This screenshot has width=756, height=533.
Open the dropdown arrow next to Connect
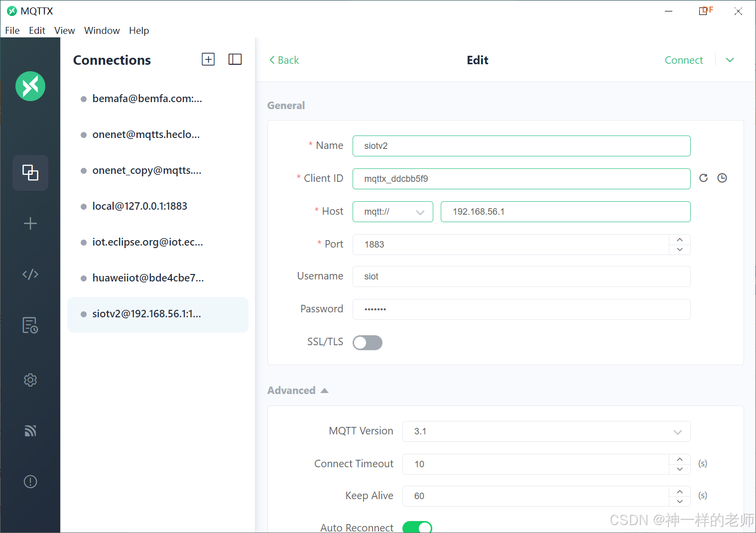[730, 60]
